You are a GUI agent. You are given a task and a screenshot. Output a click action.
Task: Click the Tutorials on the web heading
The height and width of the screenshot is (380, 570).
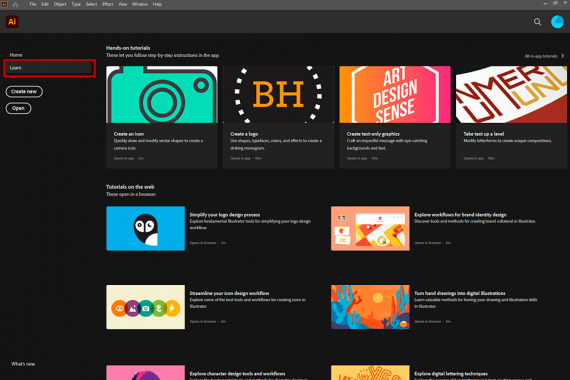tap(130, 187)
